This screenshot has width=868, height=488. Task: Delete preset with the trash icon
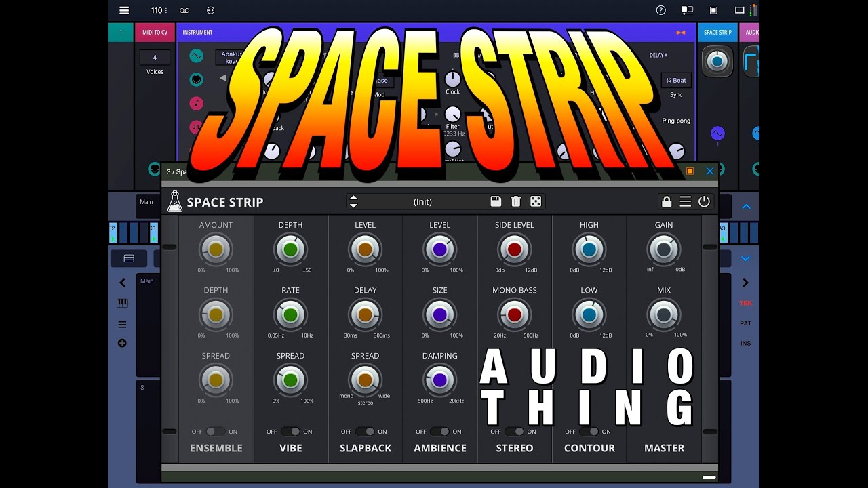[x=515, y=201]
